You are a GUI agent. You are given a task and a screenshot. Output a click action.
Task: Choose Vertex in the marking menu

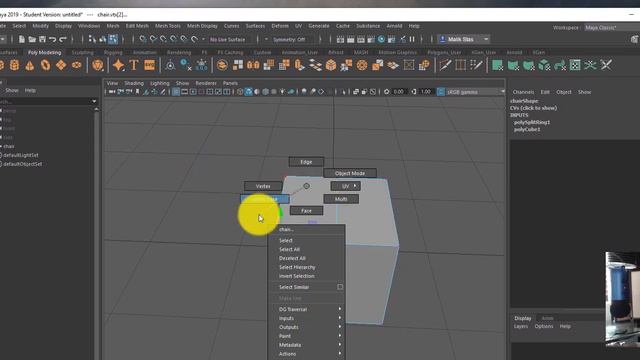pos(263,186)
